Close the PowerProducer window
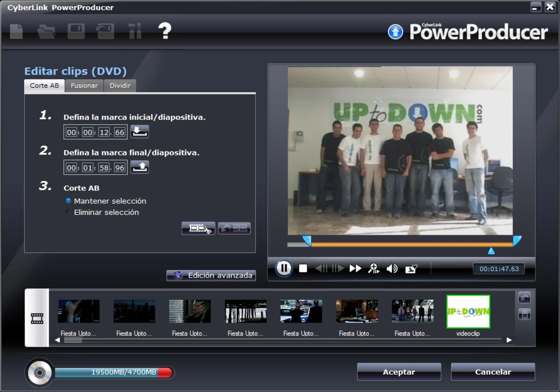 coord(550,7)
